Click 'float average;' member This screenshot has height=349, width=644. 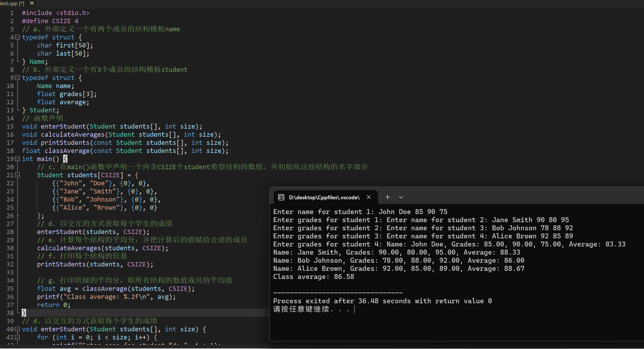tap(63, 102)
